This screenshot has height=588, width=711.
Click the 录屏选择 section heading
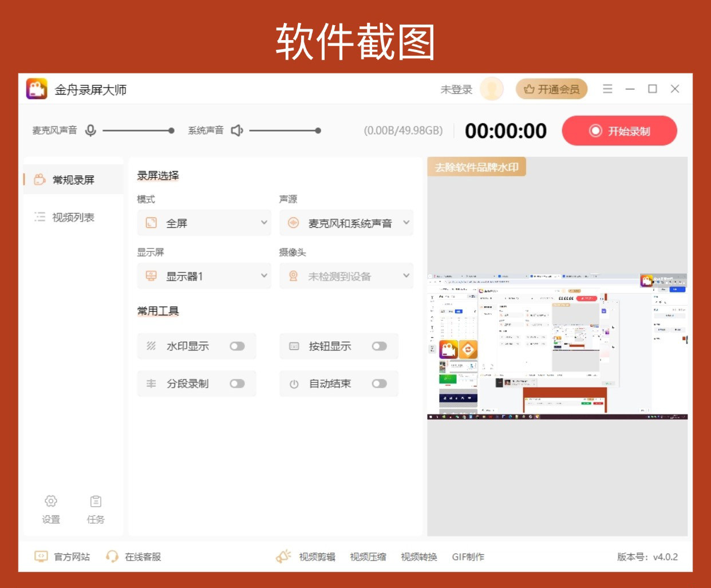point(158,175)
